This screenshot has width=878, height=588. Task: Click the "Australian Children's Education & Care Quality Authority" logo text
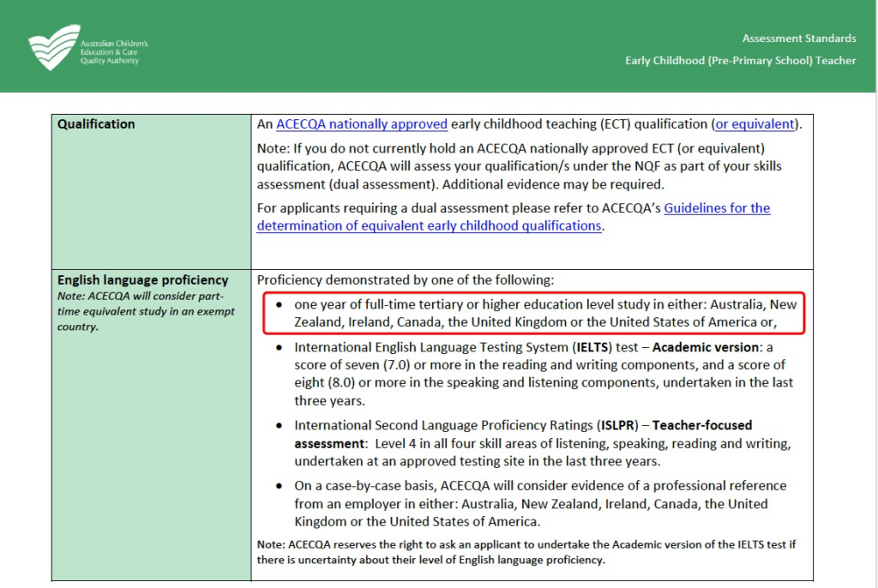click(114, 52)
